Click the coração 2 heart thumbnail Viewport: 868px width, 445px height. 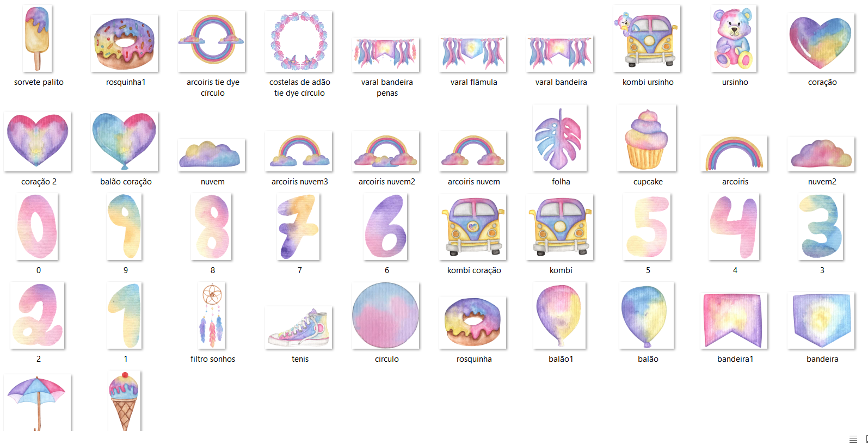point(38,141)
